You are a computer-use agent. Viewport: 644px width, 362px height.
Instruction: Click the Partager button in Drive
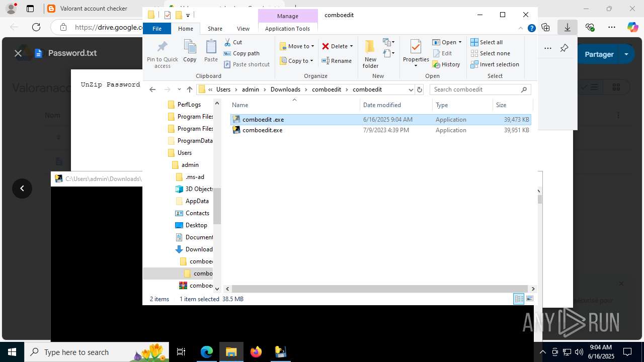pyautogui.click(x=599, y=54)
